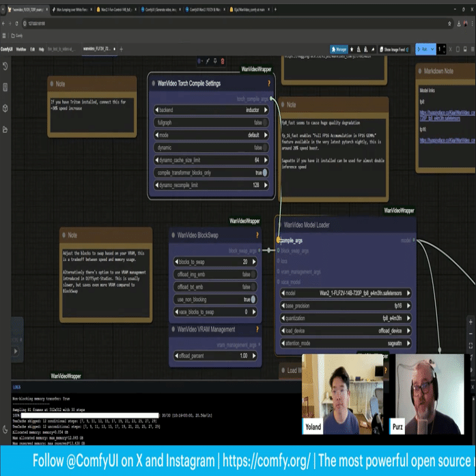The image size is (476, 476).
Task: Expand the Run button options arrow
Action: click(432, 49)
